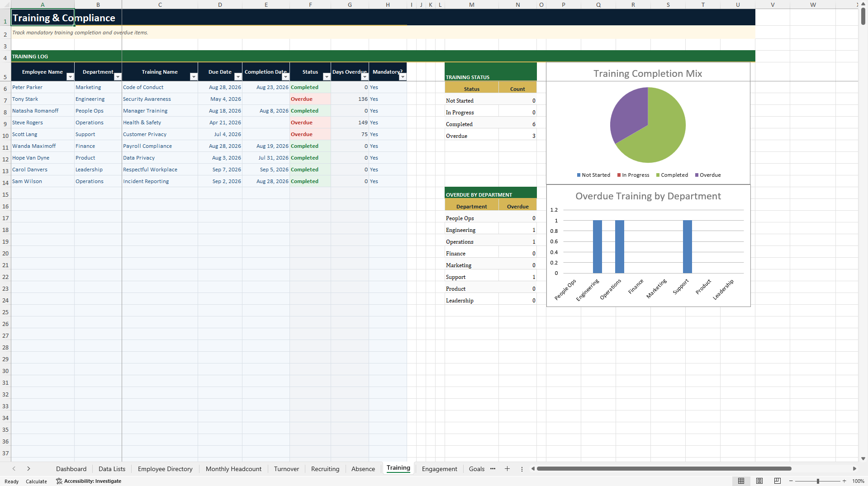Select column A header
This screenshot has width=868, height=486.
point(43,5)
